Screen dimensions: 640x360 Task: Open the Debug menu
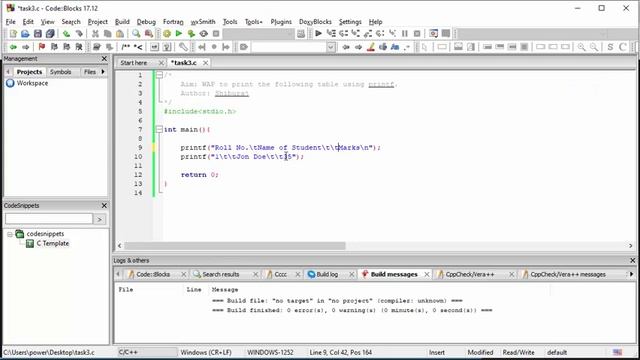[146, 22]
